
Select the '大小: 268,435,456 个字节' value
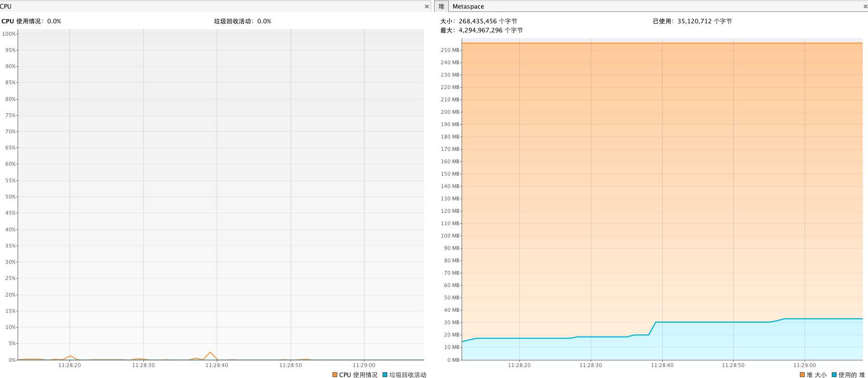tap(478, 21)
